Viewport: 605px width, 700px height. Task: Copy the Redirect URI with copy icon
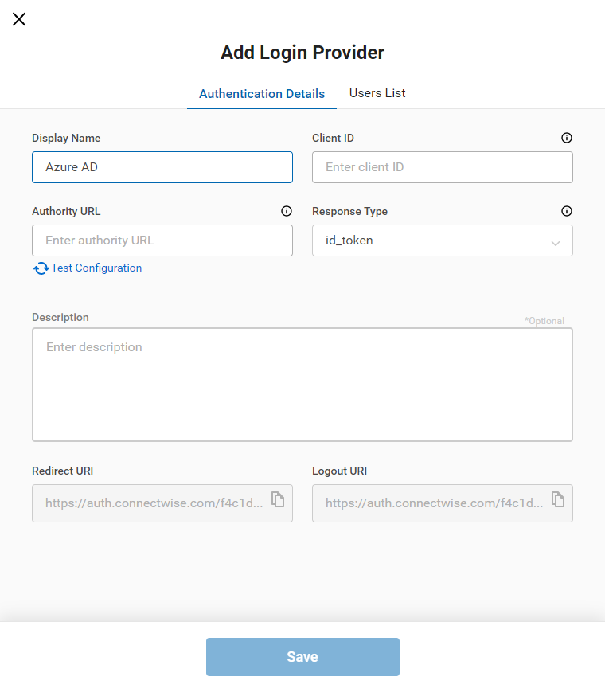point(277,499)
